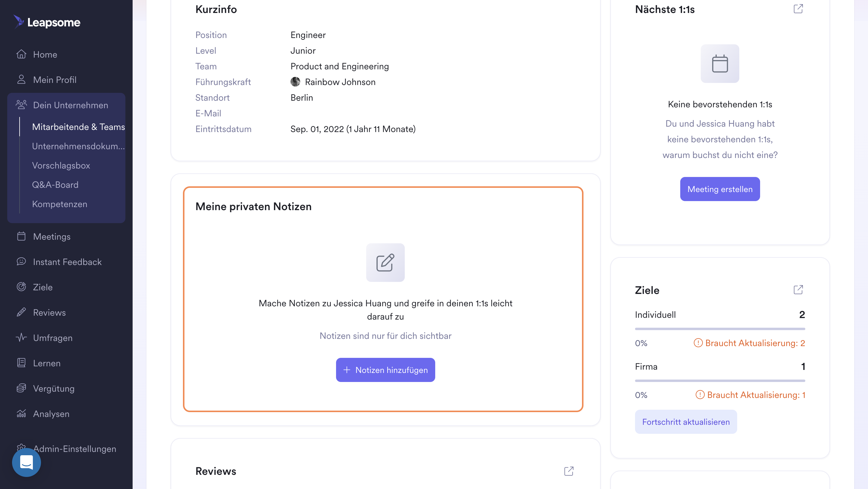Click the Standort value Berlin
This screenshot has width=868, height=489.
click(302, 97)
